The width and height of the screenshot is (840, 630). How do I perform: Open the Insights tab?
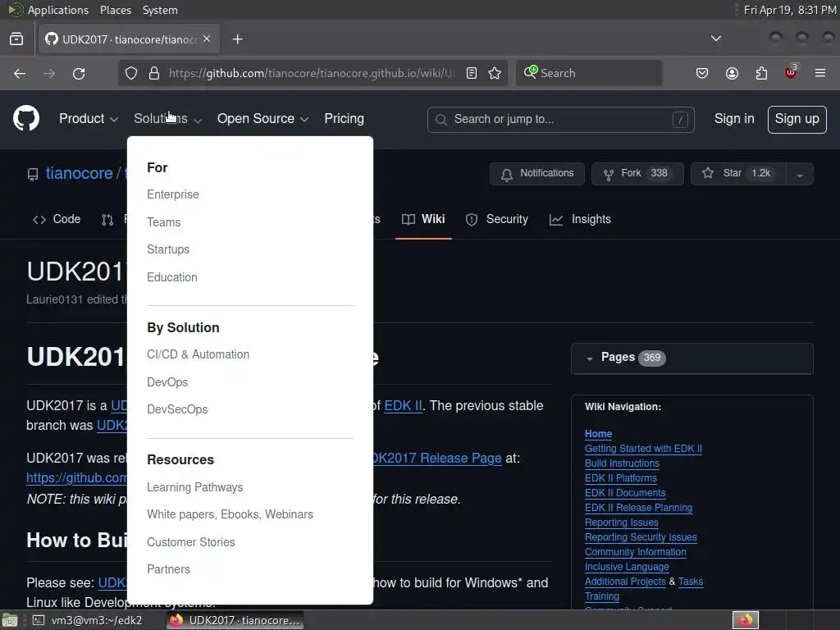click(580, 219)
